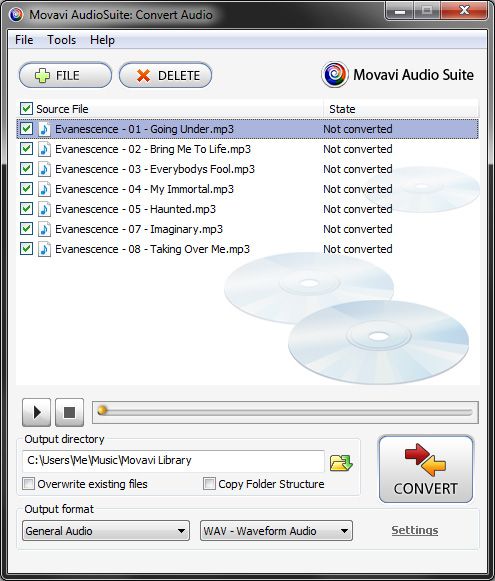Select file name Evanescence - 05 - Haunted.mp3
495x581 pixels.
[x=135, y=209]
